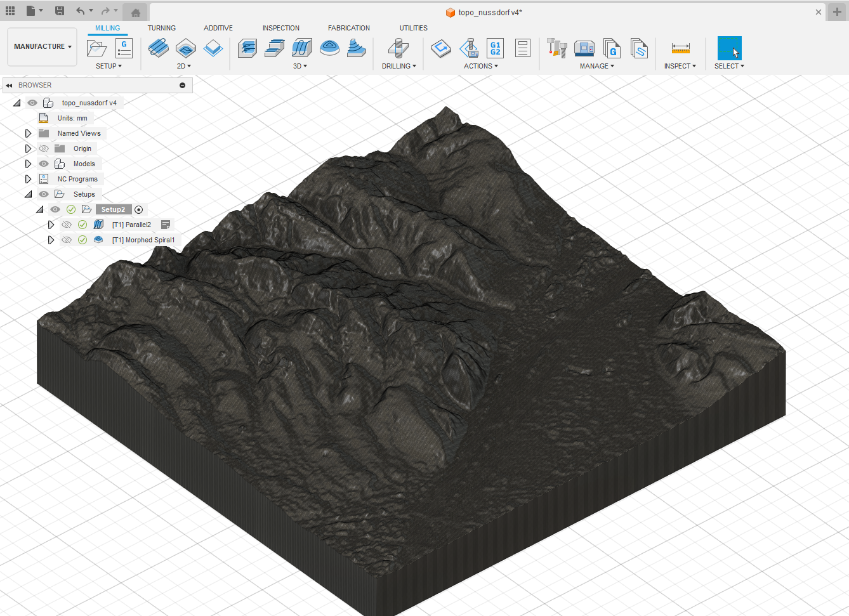This screenshot has height=616, width=849.
Task: Go to the Home tab icon
Action: click(136, 12)
